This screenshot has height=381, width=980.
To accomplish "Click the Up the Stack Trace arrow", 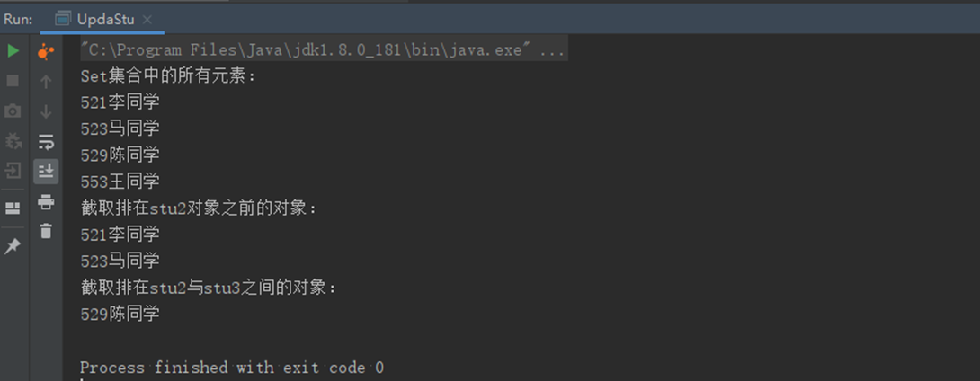I will tap(46, 82).
